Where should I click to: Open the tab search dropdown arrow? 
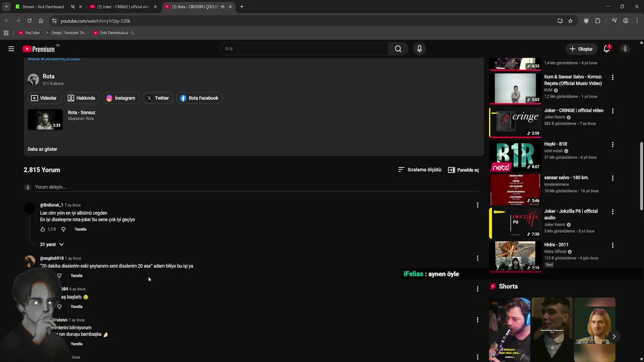[x=6, y=7]
